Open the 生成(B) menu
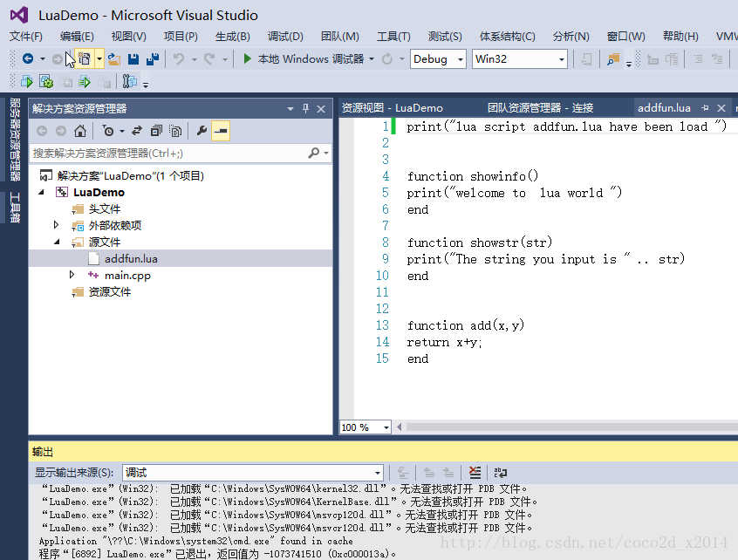Viewport: 738px width, 560px height. point(233,37)
